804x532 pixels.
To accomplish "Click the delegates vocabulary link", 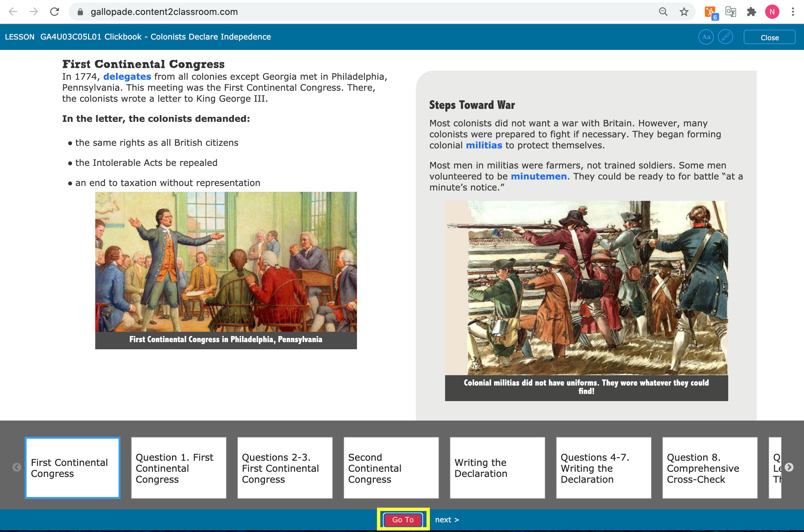I will click(127, 77).
